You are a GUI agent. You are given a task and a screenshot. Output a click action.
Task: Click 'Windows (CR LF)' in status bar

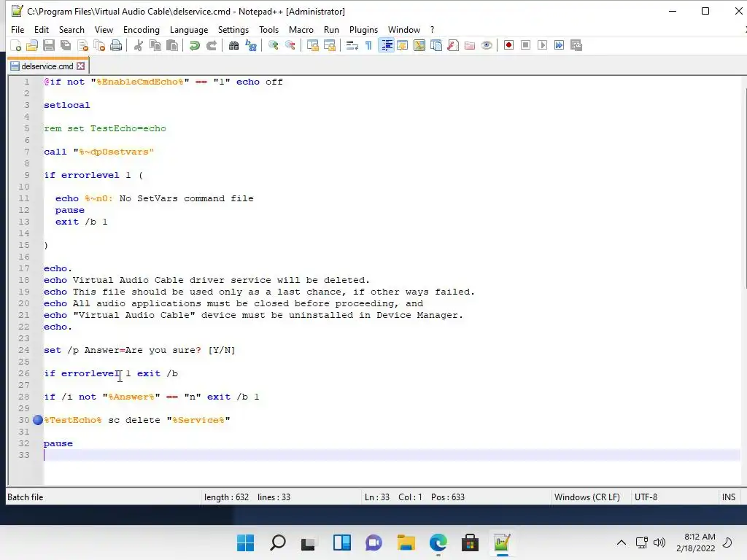(x=587, y=497)
